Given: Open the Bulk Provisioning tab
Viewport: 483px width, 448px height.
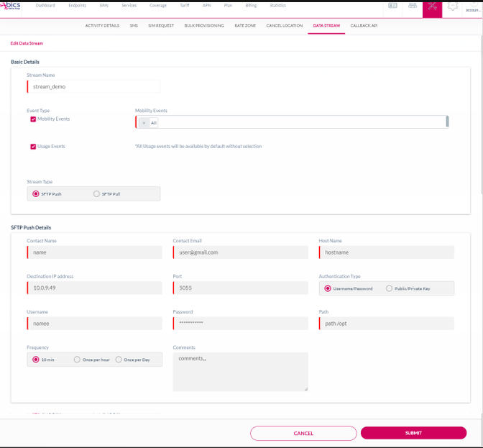Looking at the screenshot, I should [x=203, y=25].
